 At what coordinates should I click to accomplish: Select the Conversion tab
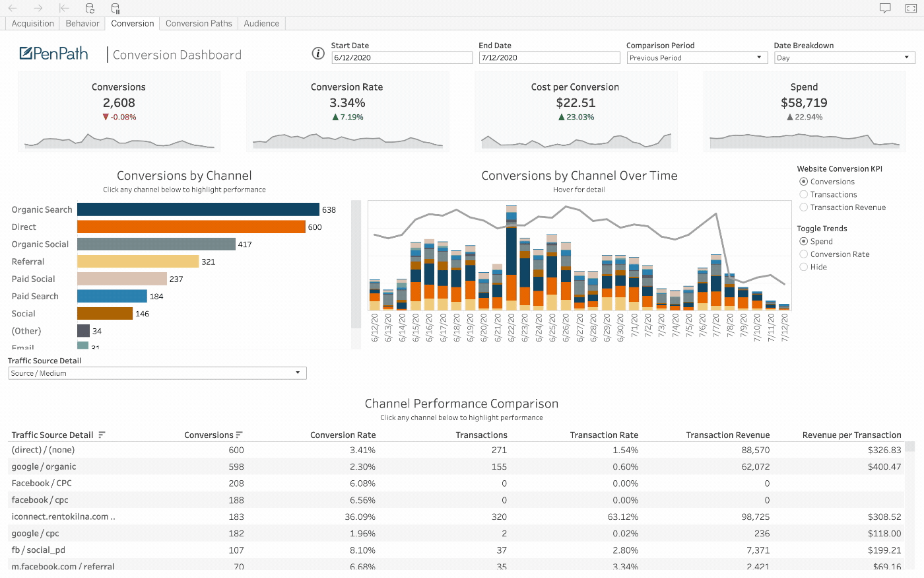133,23
